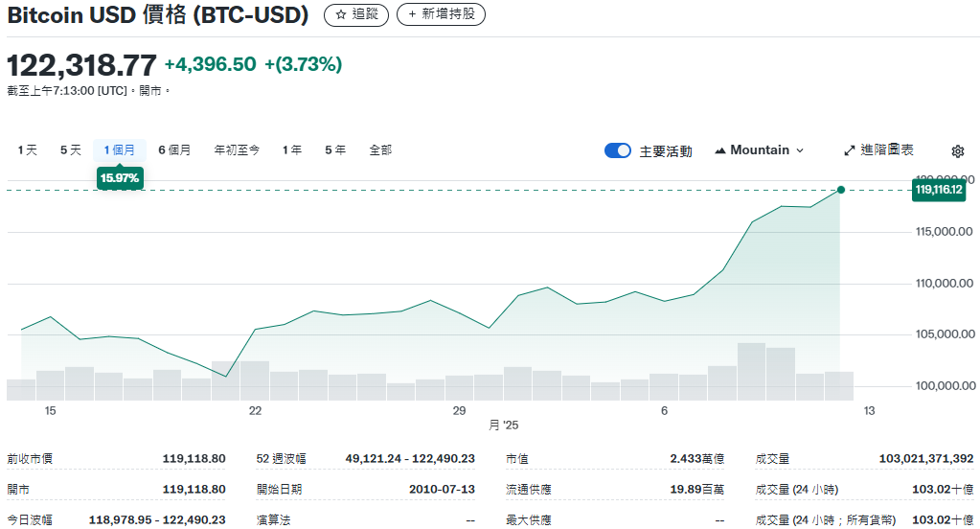Click the 前收市價 value 119,118.80
The height and width of the screenshot is (529, 980).
(x=194, y=458)
